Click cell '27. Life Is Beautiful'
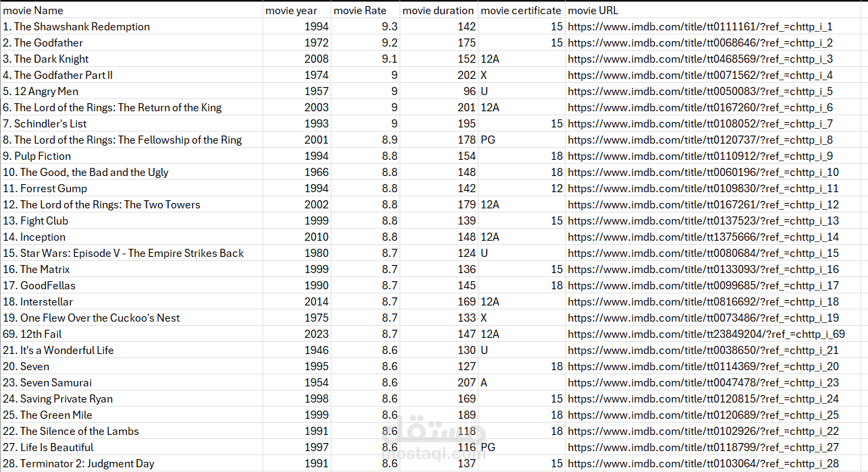868x472 pixels. tap(132, 447)
